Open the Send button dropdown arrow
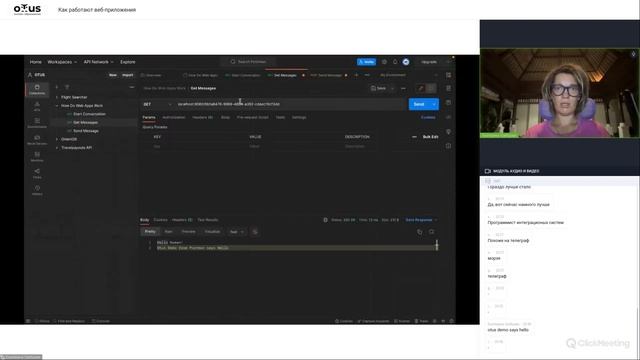The height and width of the screenshot is (360, 640). [x=434, y=104]
